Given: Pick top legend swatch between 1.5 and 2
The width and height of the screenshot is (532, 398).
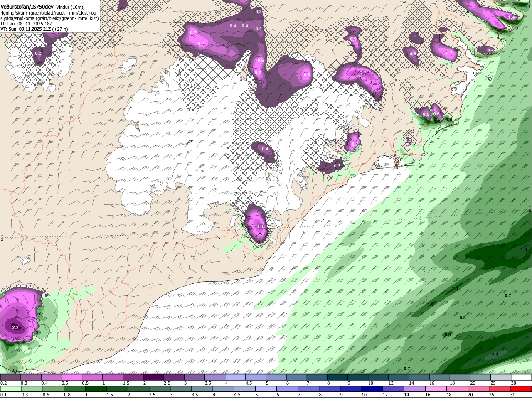Looking at the screenshot, I should (x=133, y=377).
